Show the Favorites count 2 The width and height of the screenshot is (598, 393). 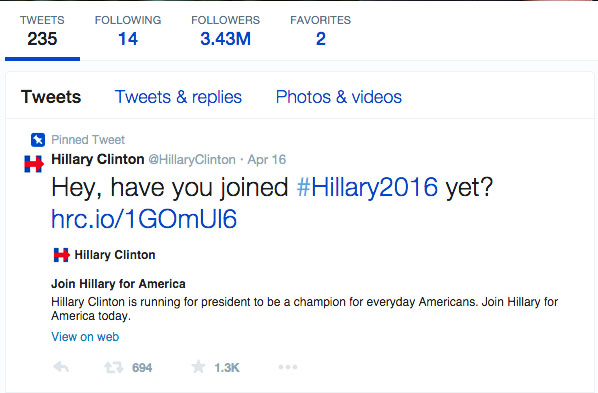[320, 31]
